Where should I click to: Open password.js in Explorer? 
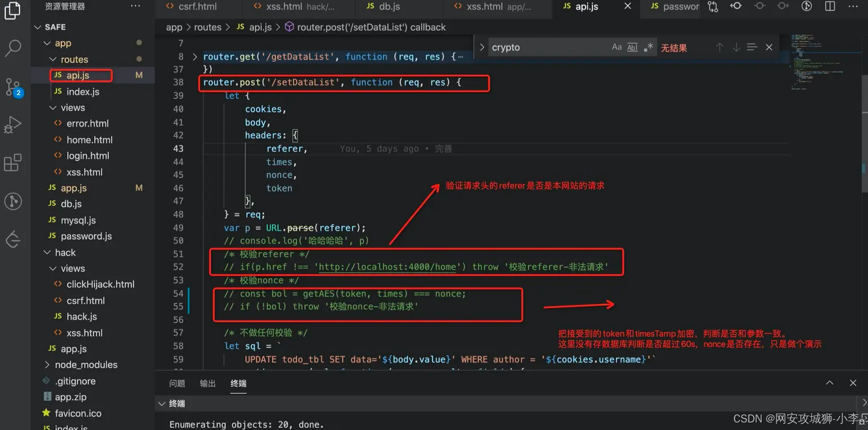pyautogui.click(x=86, y=236)
